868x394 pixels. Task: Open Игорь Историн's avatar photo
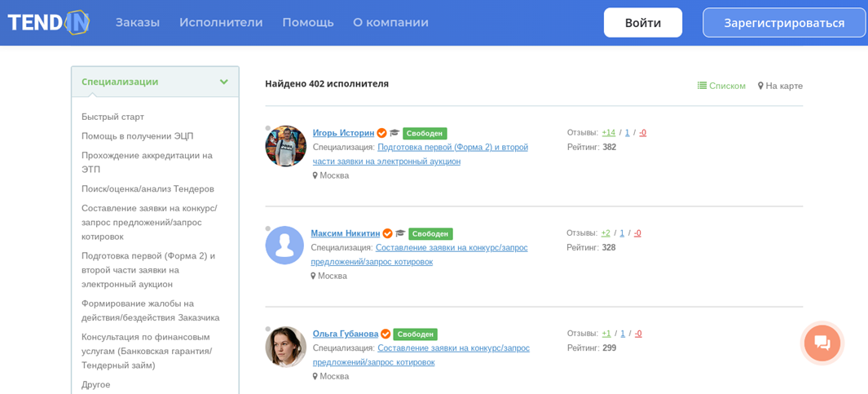(x=285, y=146)
